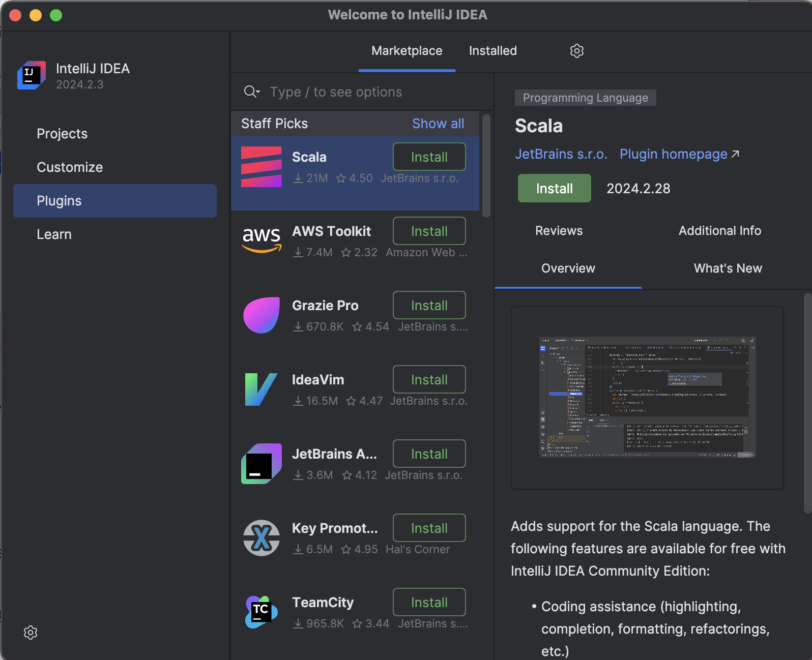The width and height of the screenshot is (812, 660).
Task: Open the Reviews tab
Action: click(x=559, y=231)
